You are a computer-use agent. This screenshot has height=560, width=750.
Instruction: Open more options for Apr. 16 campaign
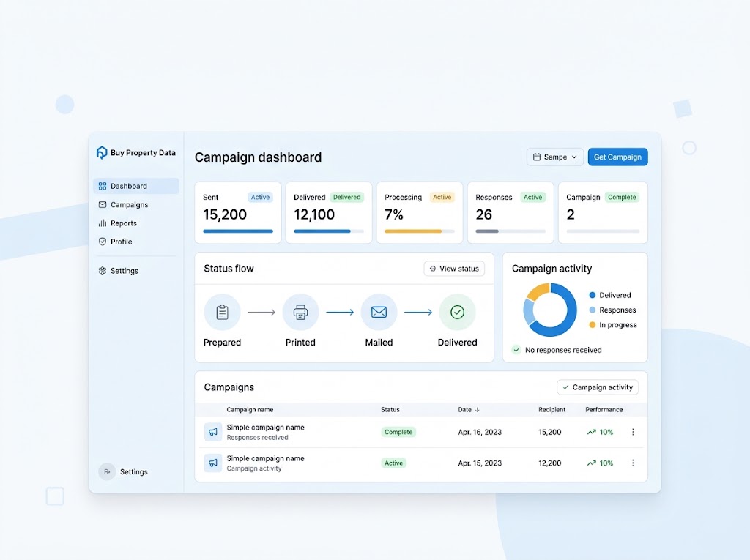click(633, 432)
